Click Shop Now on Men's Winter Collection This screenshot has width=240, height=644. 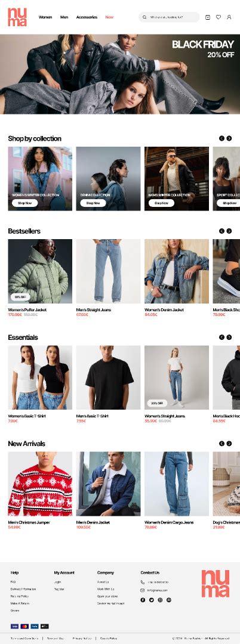coord(161,203)
